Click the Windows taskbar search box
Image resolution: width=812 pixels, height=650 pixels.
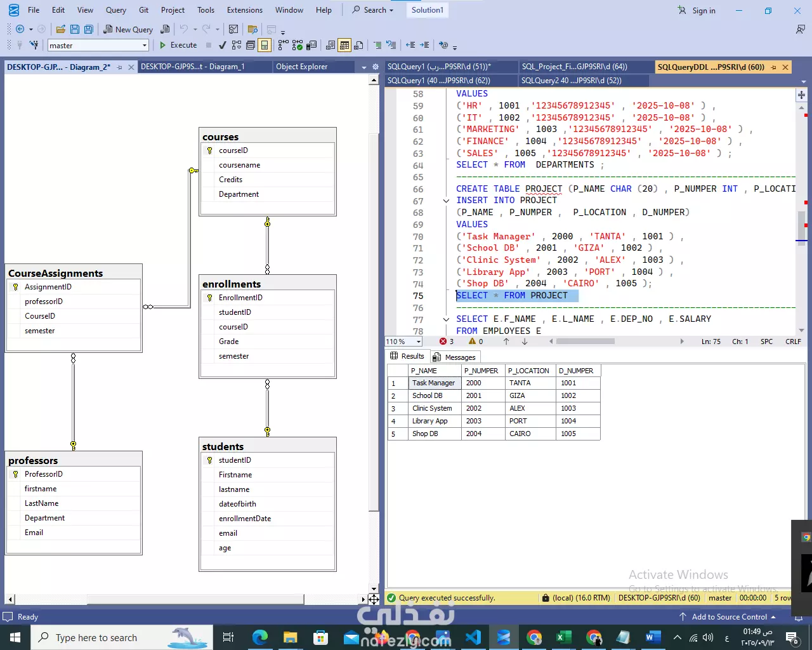coord(122,637)
